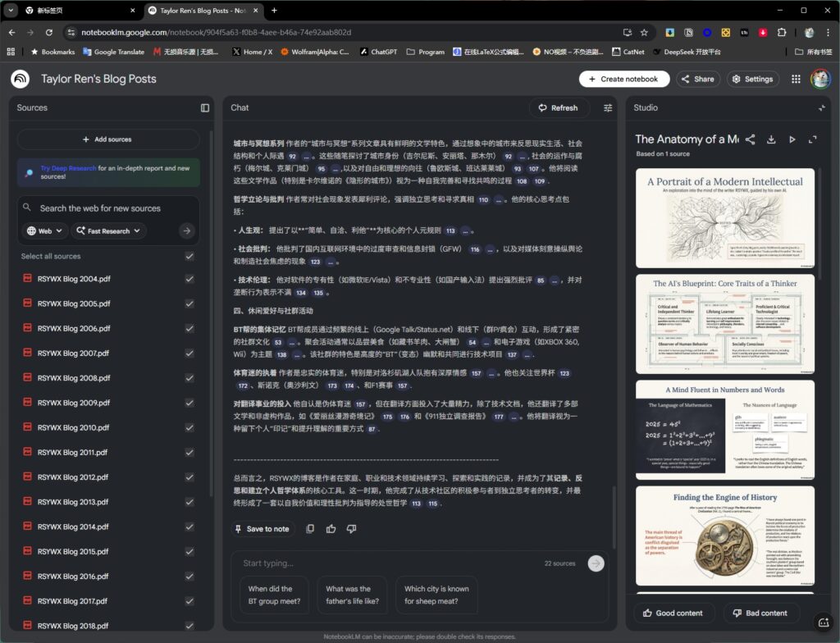Open the Fast Research mode dropdown
The width and height of the screenshot is (840, 643).
coord(109,231)
